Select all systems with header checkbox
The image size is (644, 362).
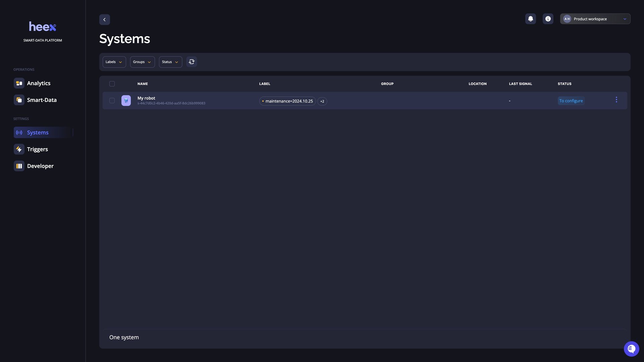[x=112, y=84]
